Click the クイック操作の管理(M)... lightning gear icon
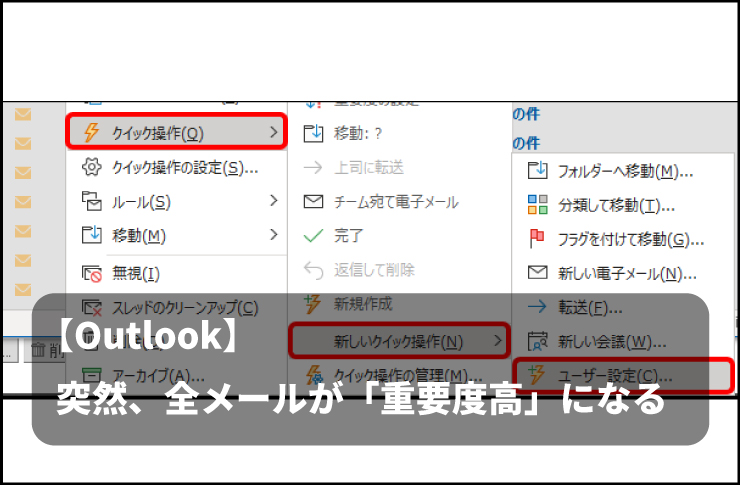 [314, 376]
